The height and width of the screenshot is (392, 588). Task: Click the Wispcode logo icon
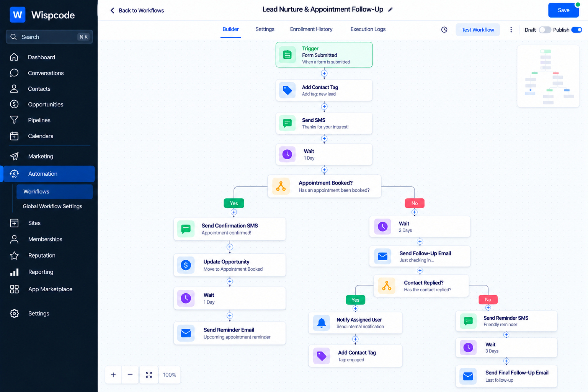pos(18,15)
